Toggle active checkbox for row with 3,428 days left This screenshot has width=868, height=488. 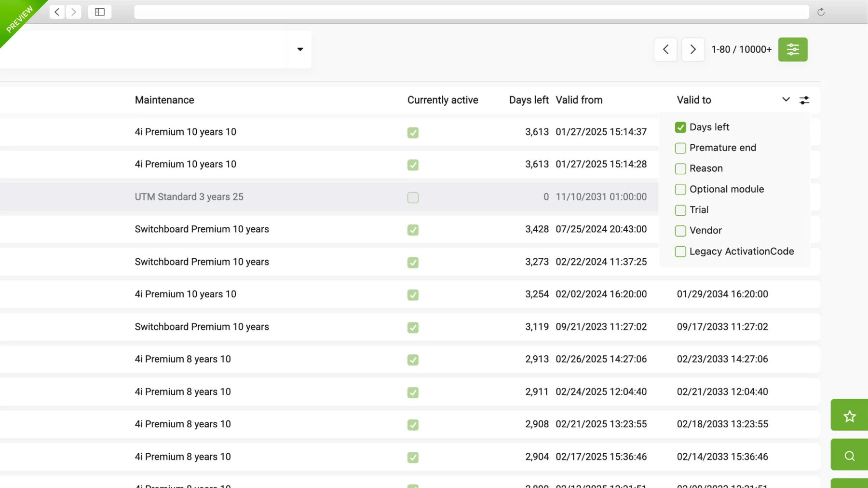pyautogui.click(x=413, y=230)
